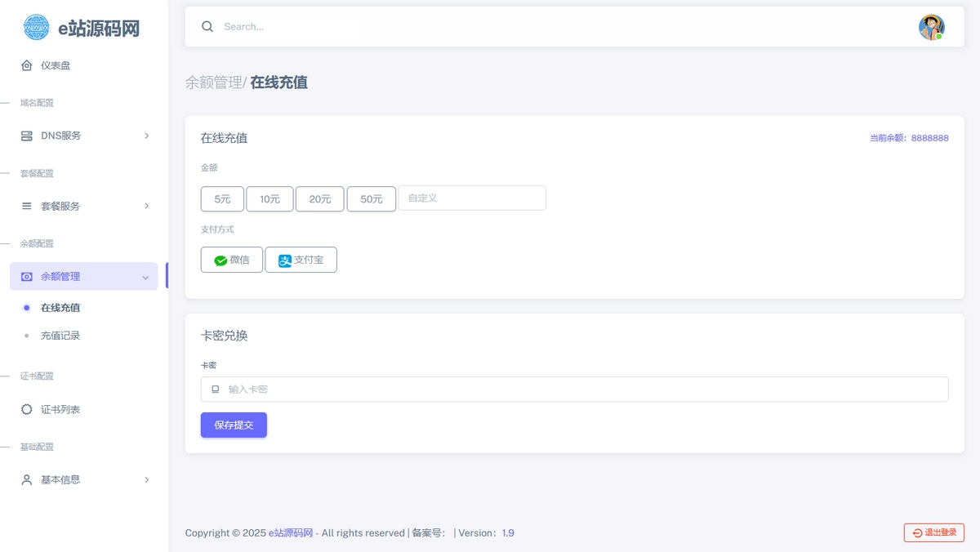
Task: Click the 仪表盘 home icon
Action: point(27,65)
